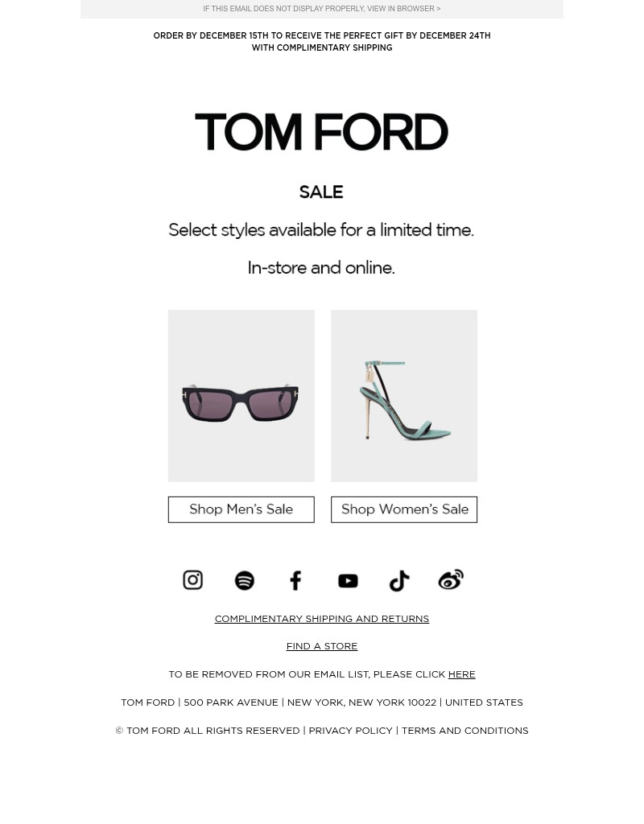Visit the Facebook page via its icon
The image size is (644, 824).
(x=295, y=579)
